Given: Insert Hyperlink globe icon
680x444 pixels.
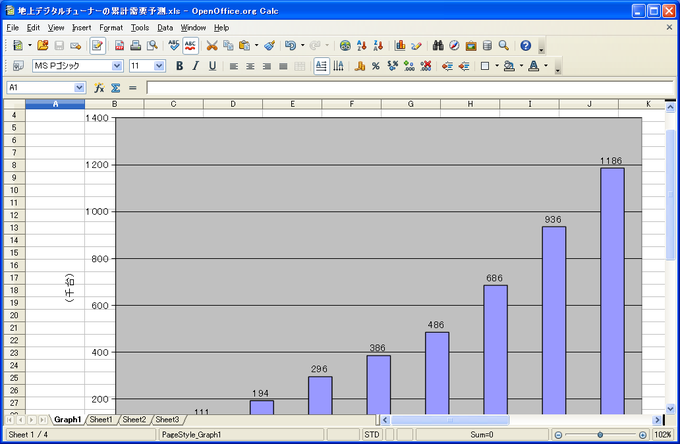Looking at the screenshot, I should pos(345,45).
